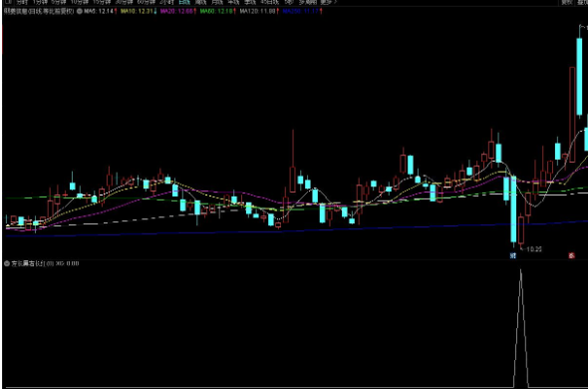This screenshot has height=389, width=588.
Task: Open the multi-period dropdown
Action: pos(309,2)
